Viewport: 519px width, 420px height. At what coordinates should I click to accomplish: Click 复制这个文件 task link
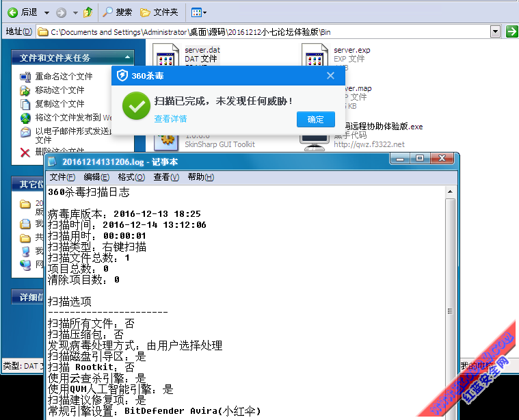60,104
